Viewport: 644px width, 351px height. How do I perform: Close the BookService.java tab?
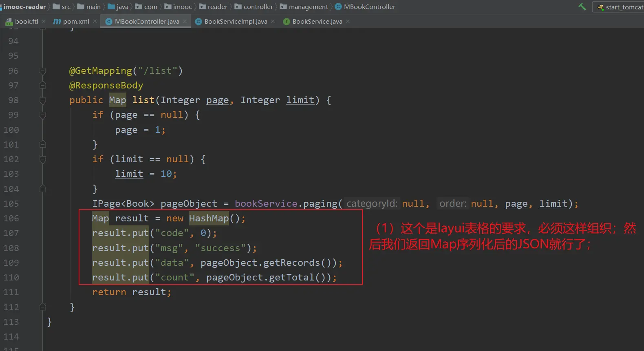[348, 21]
